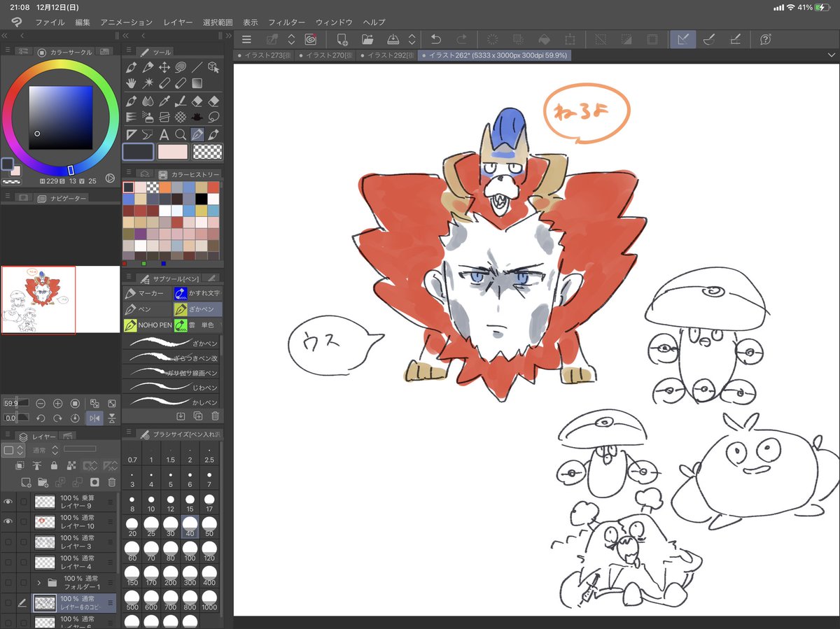Choose the かしペン brush preset
This screenshot has width=840, height=629.
(172, 401)
